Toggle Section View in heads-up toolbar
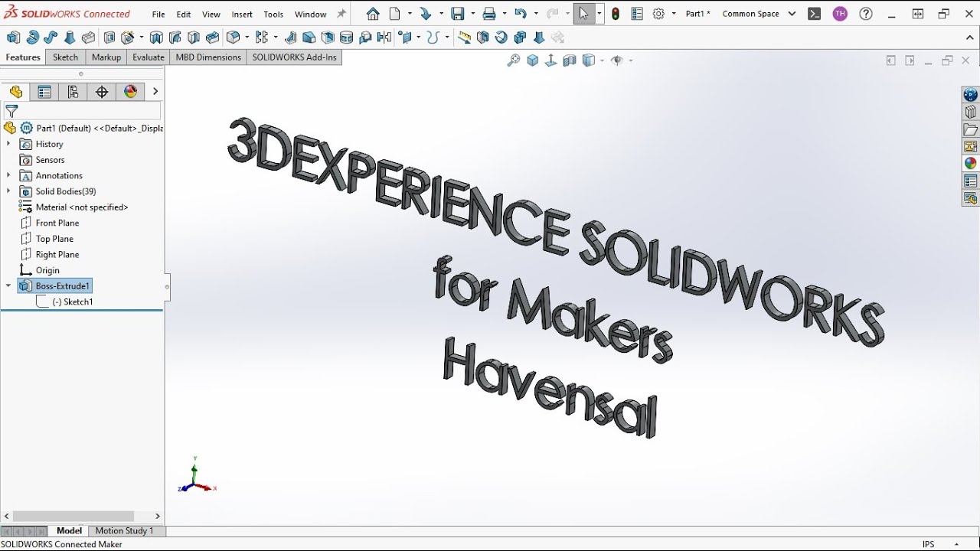Viewport: 980px width, 551px height. tap(570, 60)
